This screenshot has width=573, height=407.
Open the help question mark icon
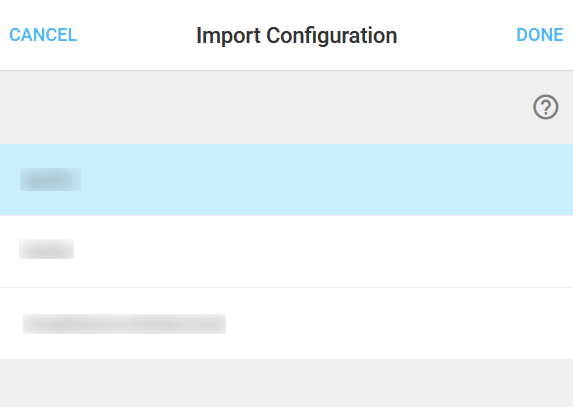point(546,107)
